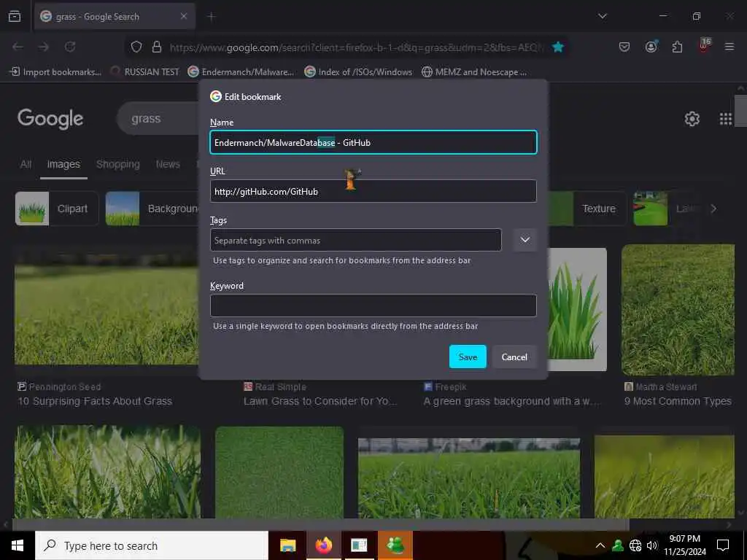Show hidden system tray icons chevron
Viewport: 747px width, 560px height.
pyautogui.click(x=600, y=545)
